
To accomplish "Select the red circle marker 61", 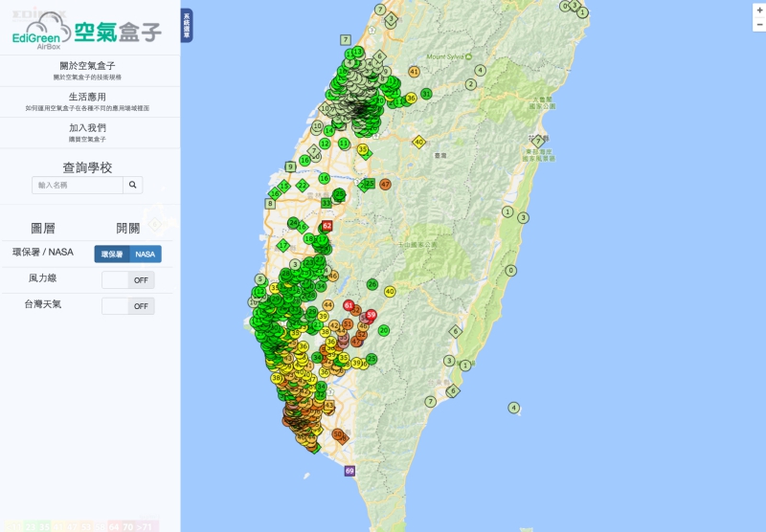I will (349, 305).
